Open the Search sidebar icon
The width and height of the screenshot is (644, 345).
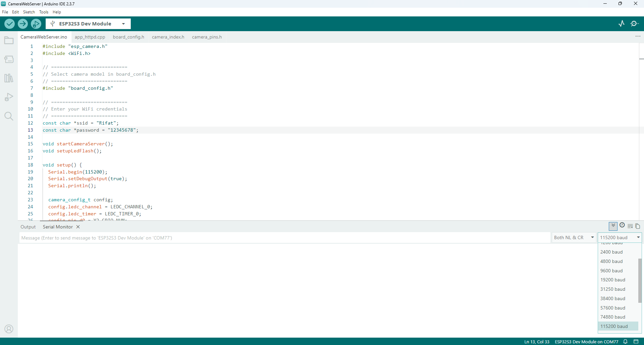pyautogui.click(x=9, y=116)
